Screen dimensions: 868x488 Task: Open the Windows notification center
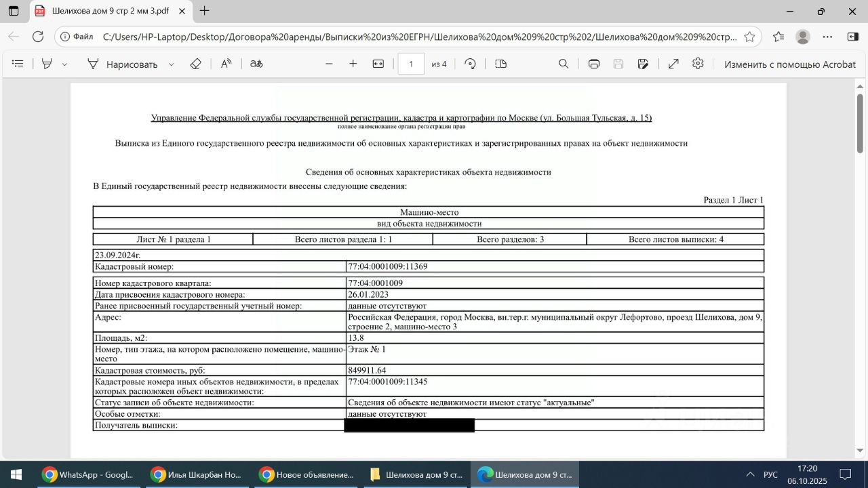pyautogui.click(x=846, y=474)
